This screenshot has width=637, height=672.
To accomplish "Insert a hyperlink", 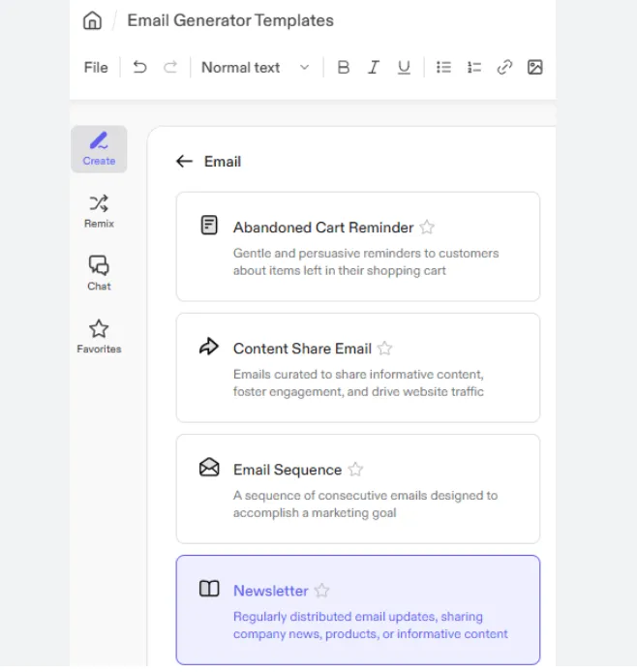I will click(x=504, y=67).
